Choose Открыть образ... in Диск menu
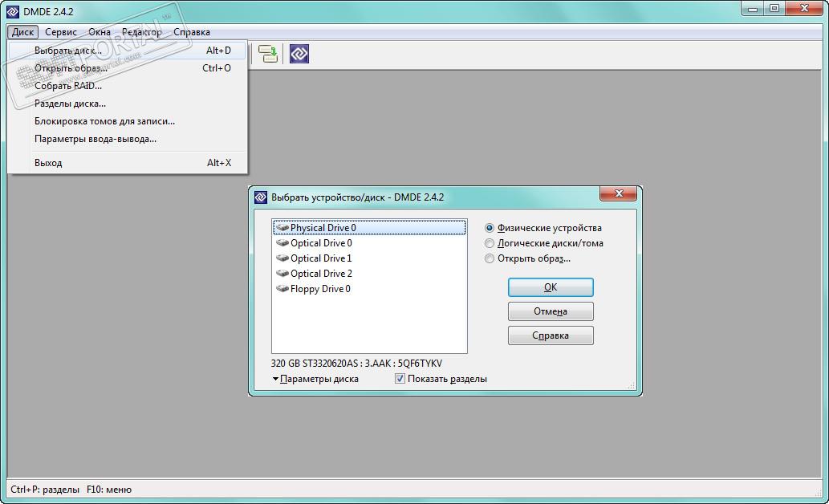Screen dimensions: 829x504 pos(128,68)
